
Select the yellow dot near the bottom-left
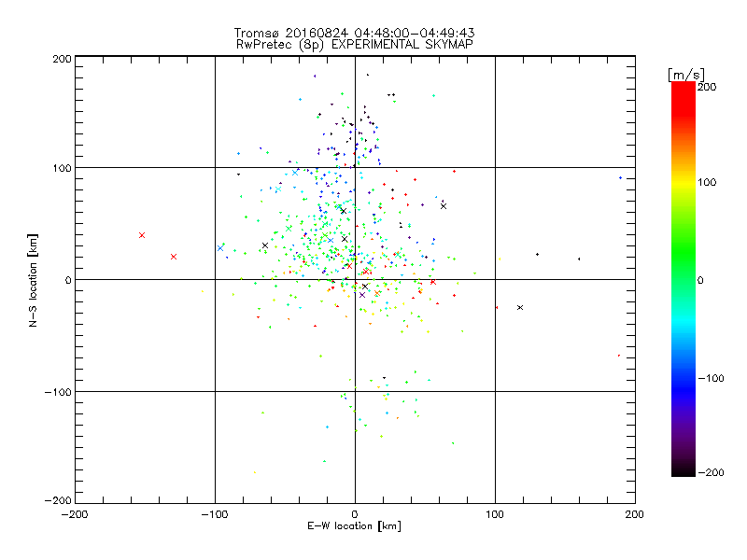pos(255,472)
